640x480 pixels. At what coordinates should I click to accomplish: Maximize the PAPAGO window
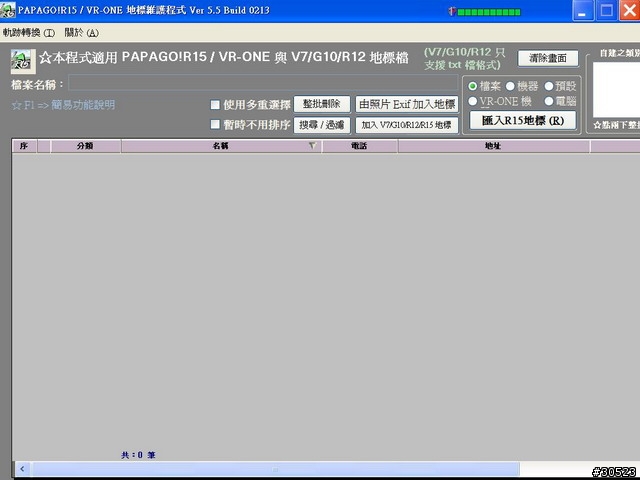[x=607, y=10]
